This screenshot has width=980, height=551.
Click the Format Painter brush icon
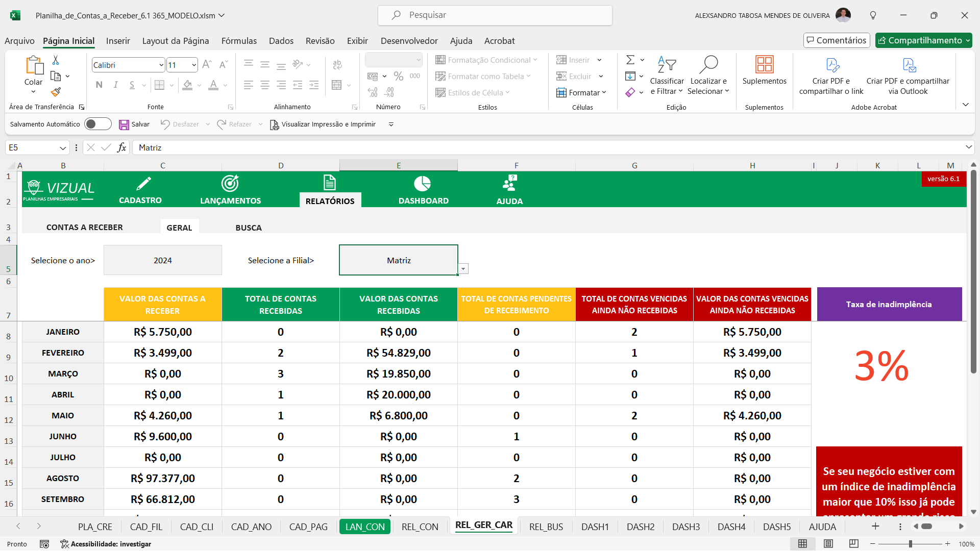coord(56,92)
